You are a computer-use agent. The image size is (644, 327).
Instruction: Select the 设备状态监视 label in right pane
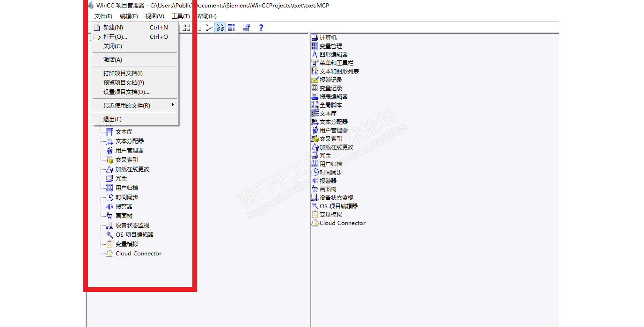[337, 198]
